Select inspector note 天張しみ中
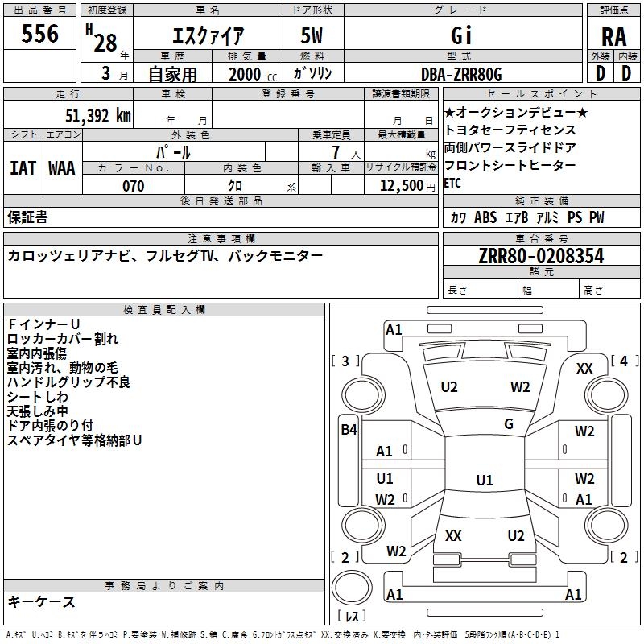The width and height of the screenshot is (644, 644). point(37,411)
